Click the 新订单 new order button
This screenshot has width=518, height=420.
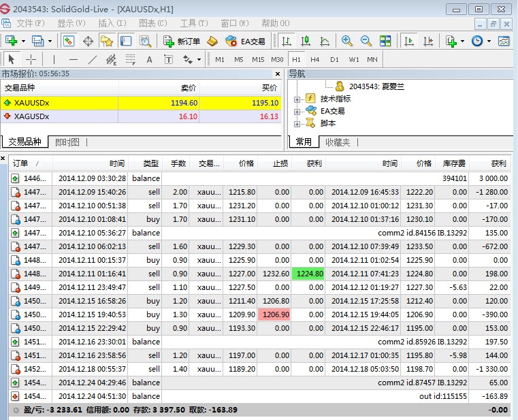[182, 42]
